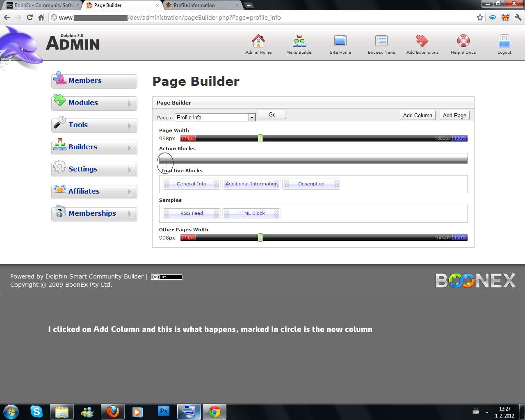525x420 pixels.
Task: Click the BoonEx logo in the footer
Action: [475, 281]
